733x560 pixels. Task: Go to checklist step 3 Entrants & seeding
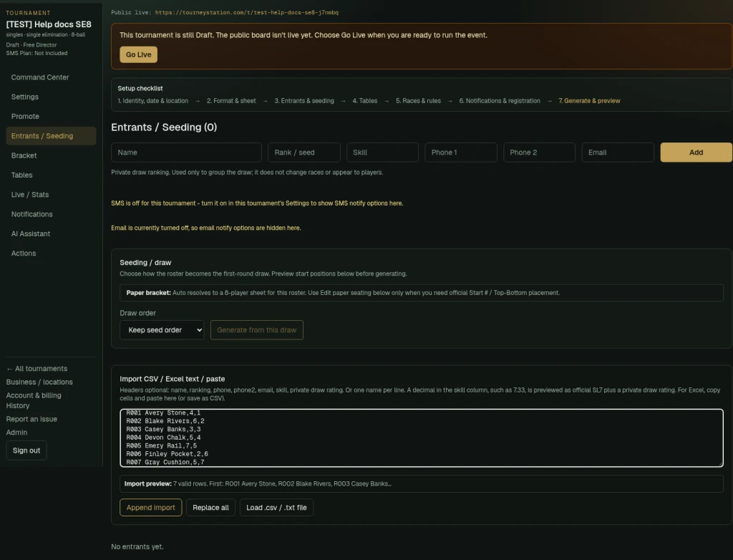tap(304, 100)
